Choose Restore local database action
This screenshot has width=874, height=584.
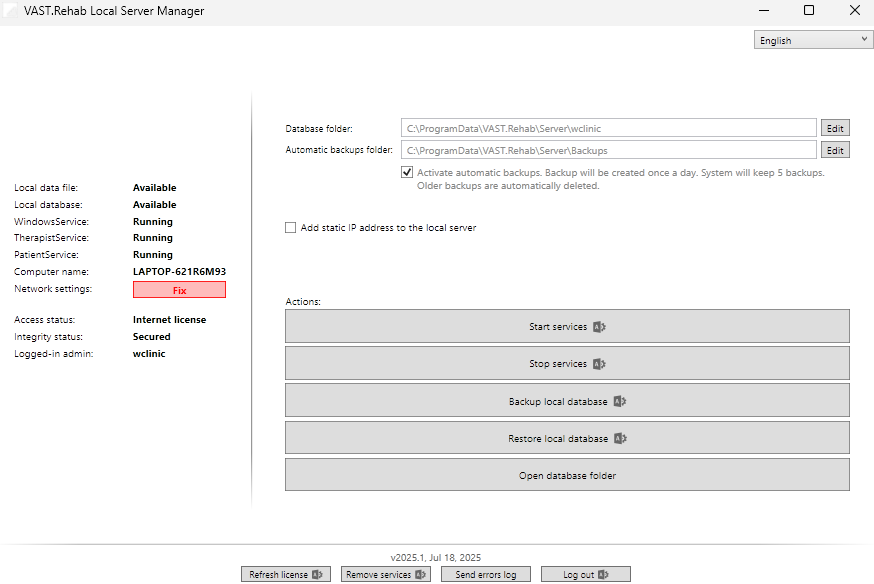pos(567,438)
